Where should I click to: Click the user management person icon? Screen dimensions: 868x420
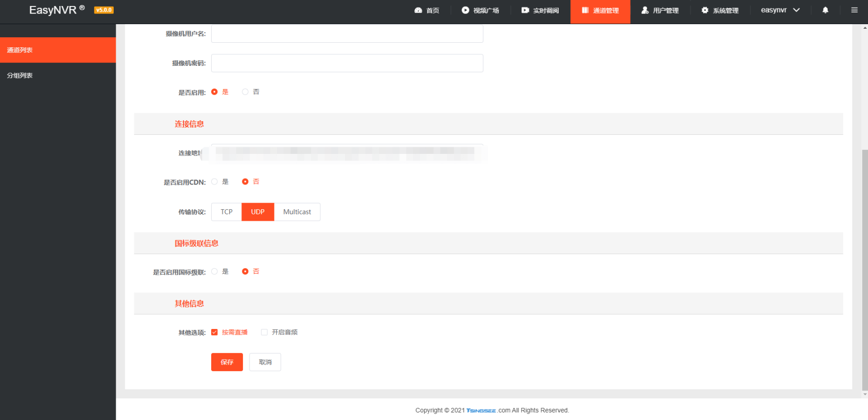pyautogui.click(x=645, y=10)
